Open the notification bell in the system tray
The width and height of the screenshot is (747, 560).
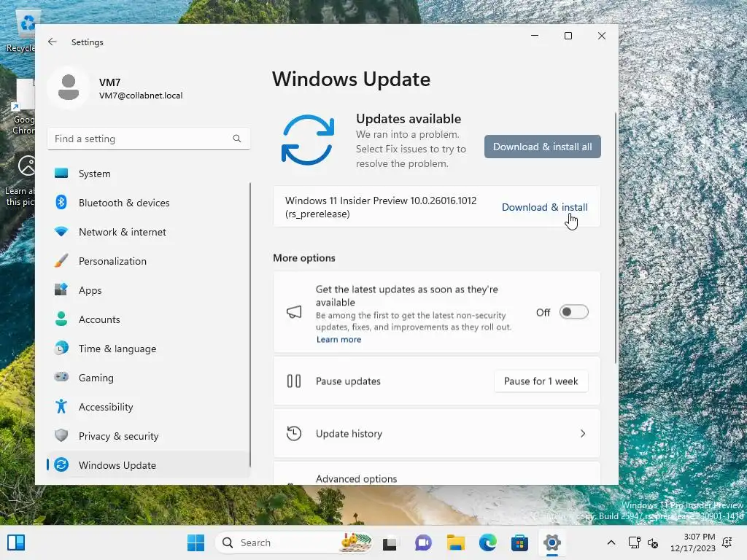coord(727,542)
